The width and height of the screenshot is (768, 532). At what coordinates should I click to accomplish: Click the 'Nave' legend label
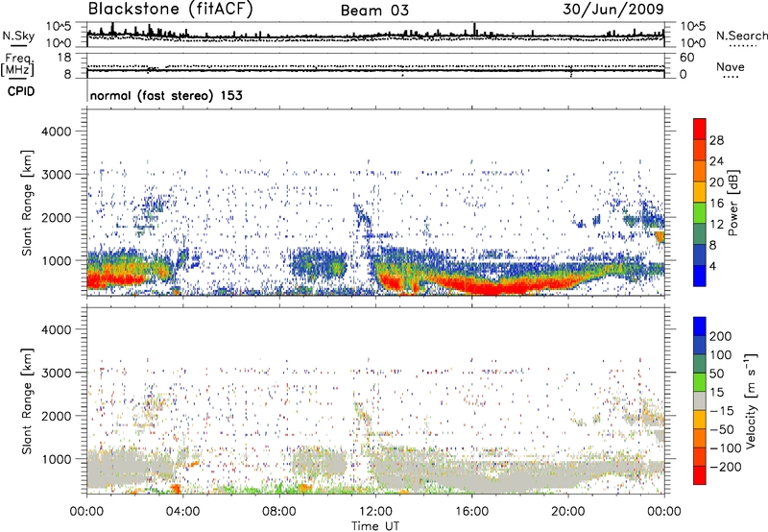tap(731, 66)
